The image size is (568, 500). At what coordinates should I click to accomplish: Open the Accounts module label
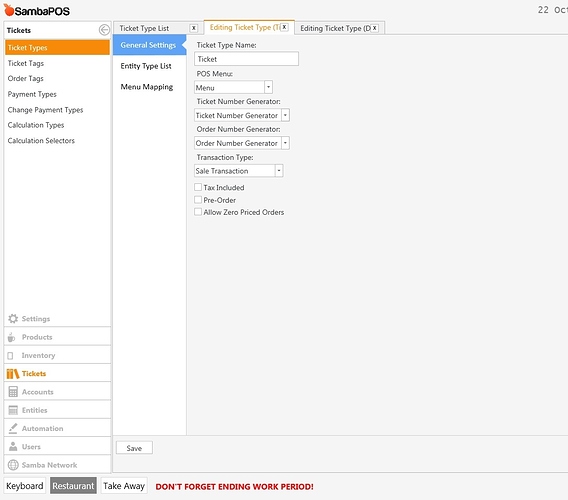[x=38, y=392]
